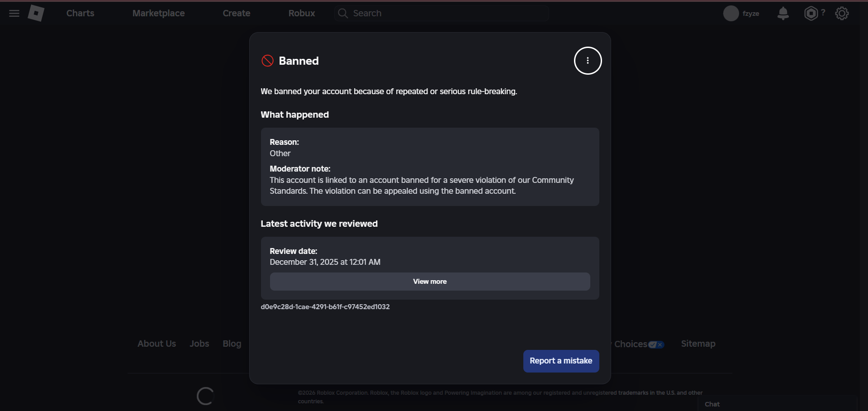This screenshot has height=411, width=868.
Task: Open the notifications bell
Action: coord(783,14)
